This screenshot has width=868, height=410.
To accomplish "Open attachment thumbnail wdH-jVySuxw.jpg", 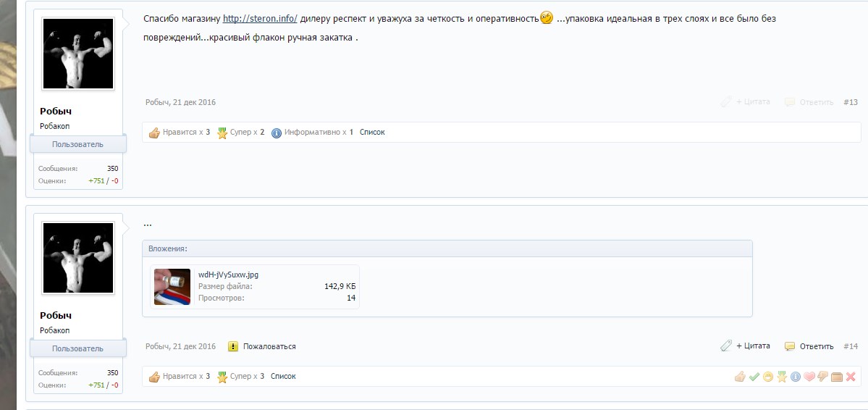I will pos(172,287).
